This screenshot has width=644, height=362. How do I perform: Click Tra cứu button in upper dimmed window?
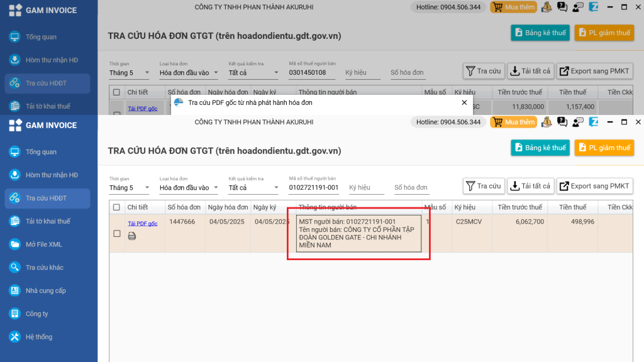484,71
